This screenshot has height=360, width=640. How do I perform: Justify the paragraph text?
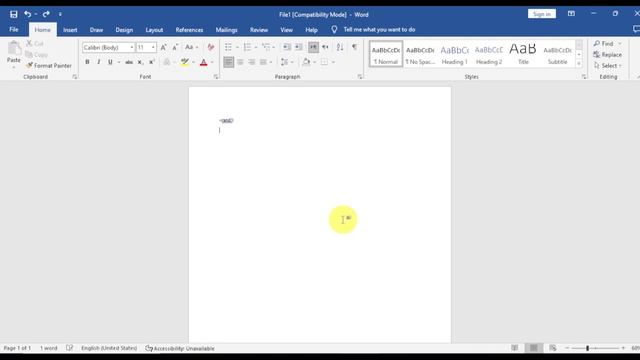pyautogui.click(x=263, y=62)
